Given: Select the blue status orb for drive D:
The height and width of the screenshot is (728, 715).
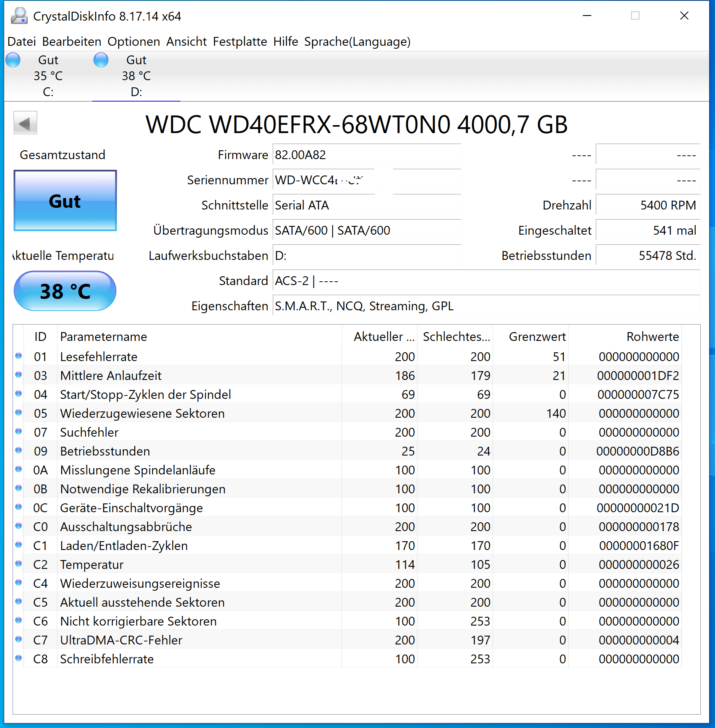Looking at the screenshot, I should 101,60.
